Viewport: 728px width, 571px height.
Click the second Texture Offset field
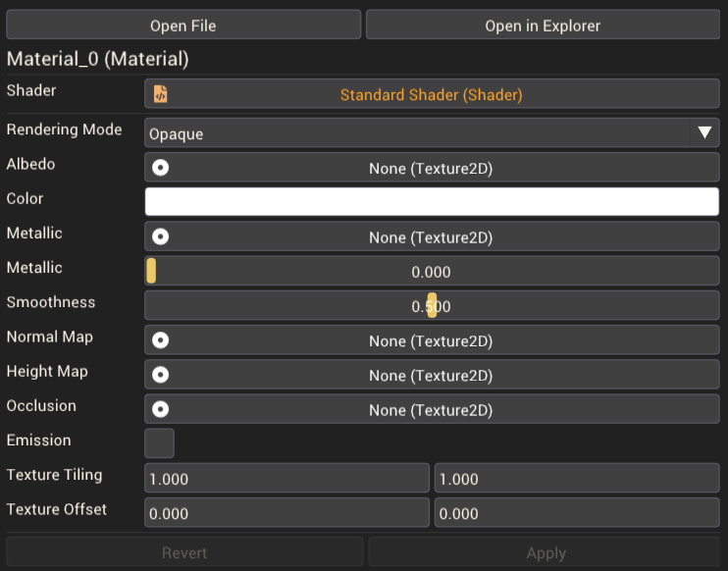[x=577, y=513]
